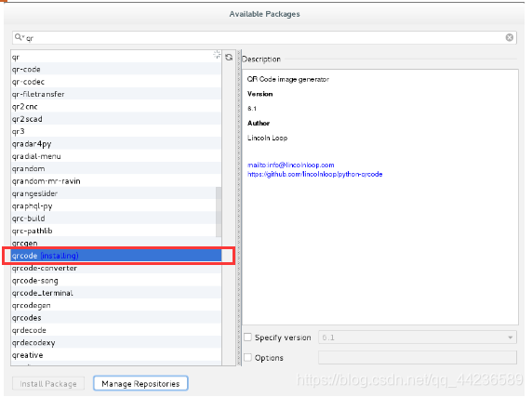
Task: Select the qrcode-song package
Action: [116, 281]
